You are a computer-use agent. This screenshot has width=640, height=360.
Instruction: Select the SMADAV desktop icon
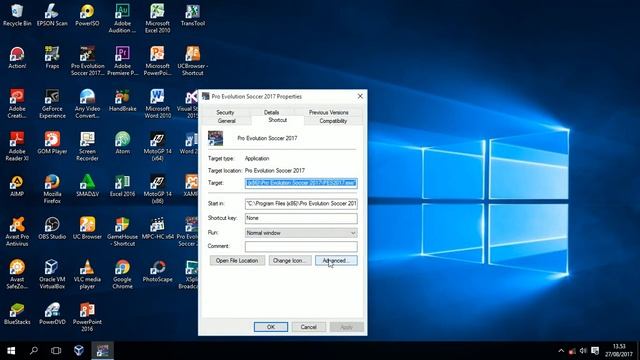87,186
